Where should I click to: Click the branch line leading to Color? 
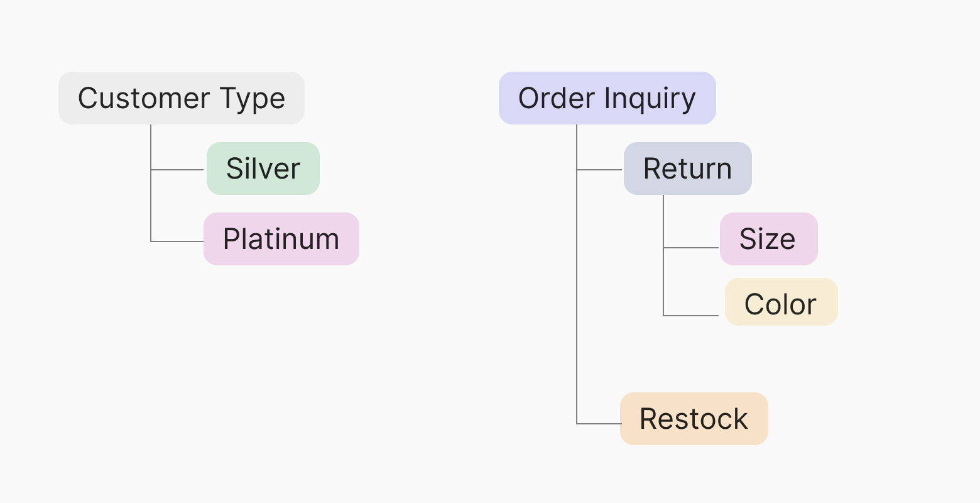coord(691,316)
